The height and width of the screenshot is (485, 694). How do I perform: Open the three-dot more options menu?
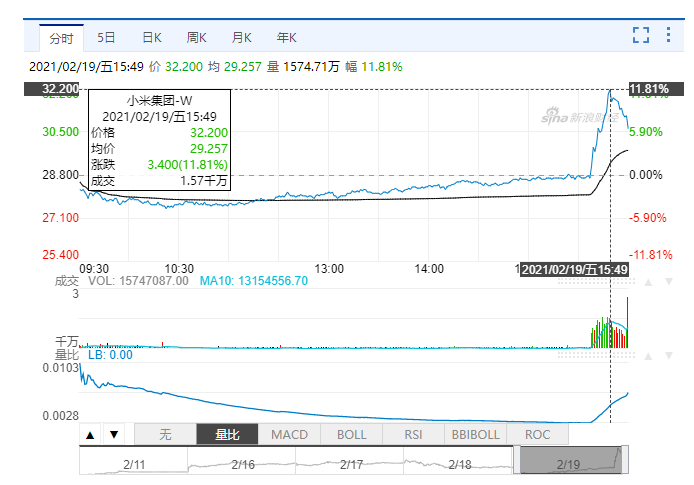point(668,35)
